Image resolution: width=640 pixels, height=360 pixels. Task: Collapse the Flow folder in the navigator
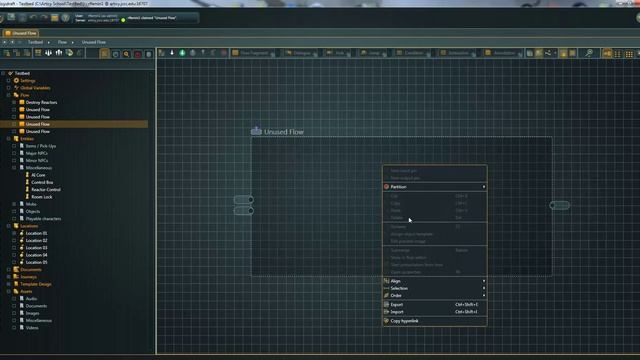(x=9, y=95)
